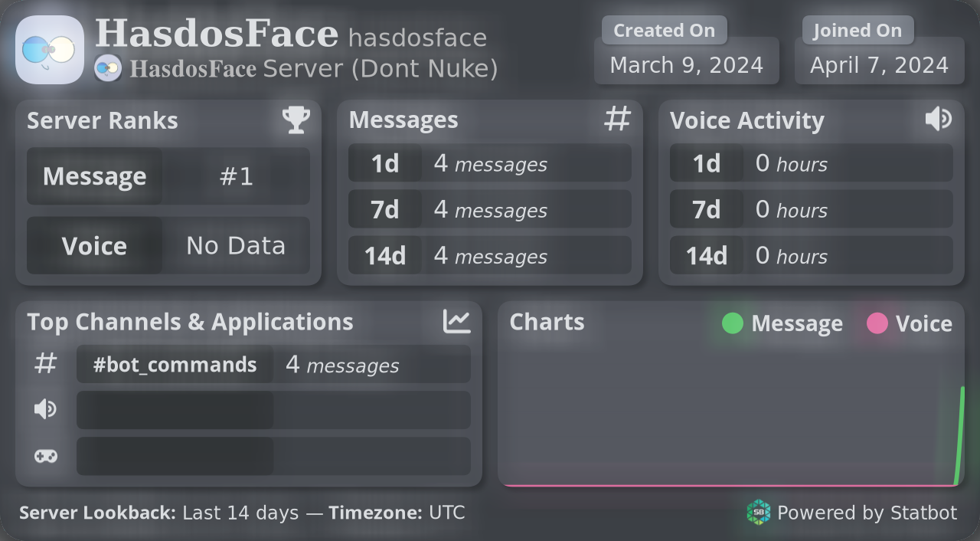Click the Joined On date April 7, 2024

880,65
